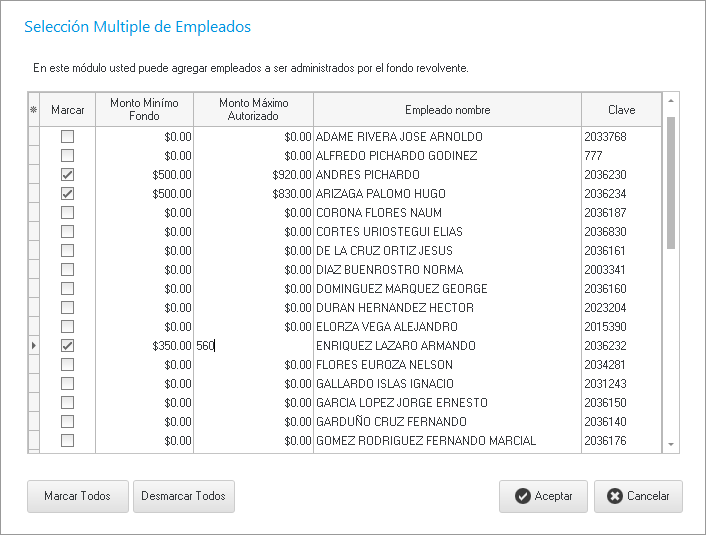This screenshot has height=535, width=706.
Task: Click scrollbar down arrow in employee list
Action: (x=671, y=445)
